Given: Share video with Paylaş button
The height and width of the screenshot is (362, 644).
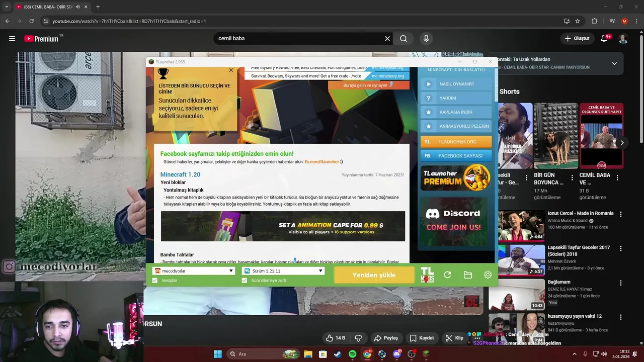Looking at the screenshot, I should [x=386, y=338].
